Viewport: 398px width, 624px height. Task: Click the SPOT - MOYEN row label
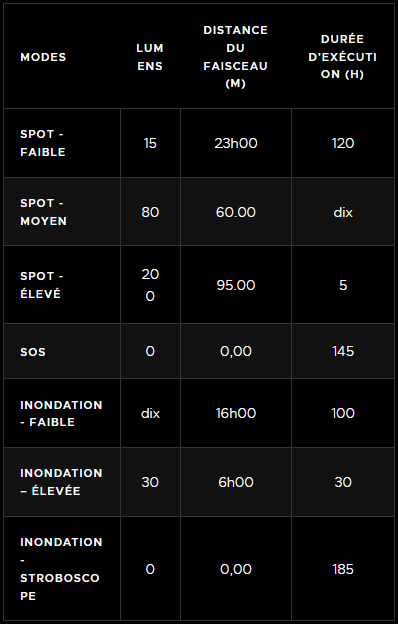[x=43, y=212]
